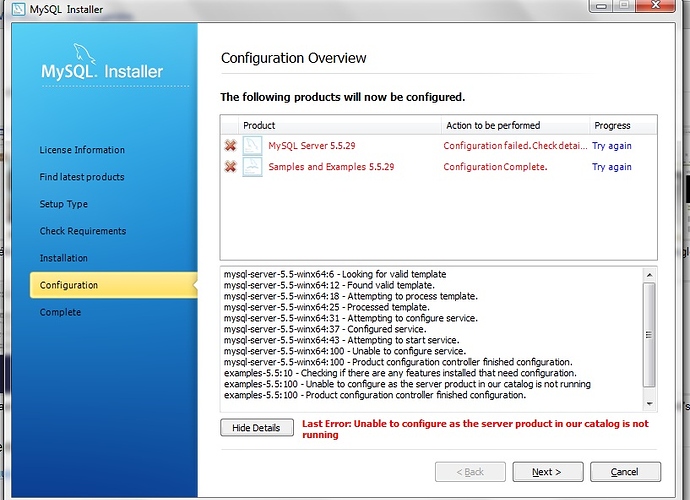This screenshot has height=500, width=690.
Task: Click the MySQL Server 5.5.29 product name
Action: (x=312, y=146)
